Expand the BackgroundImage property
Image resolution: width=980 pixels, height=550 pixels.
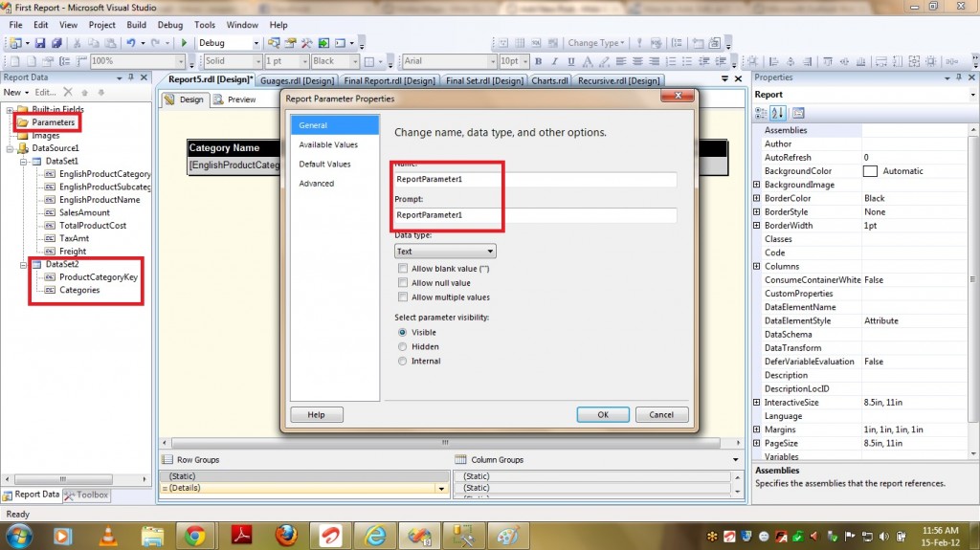point(757,185)
